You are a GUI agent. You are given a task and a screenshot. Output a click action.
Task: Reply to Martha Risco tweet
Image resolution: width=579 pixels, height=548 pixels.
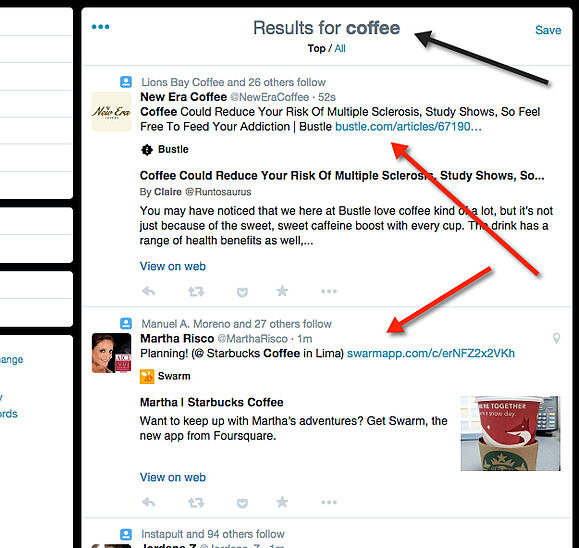pos(148,502)
